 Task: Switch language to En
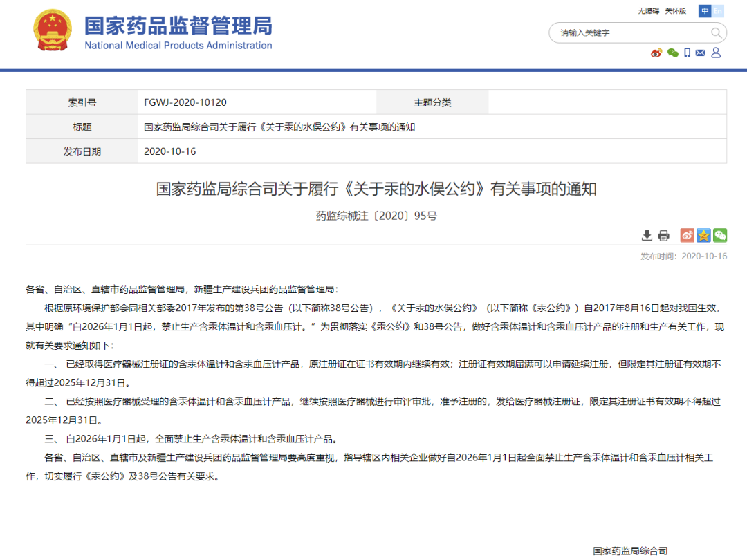pos(718,11)
